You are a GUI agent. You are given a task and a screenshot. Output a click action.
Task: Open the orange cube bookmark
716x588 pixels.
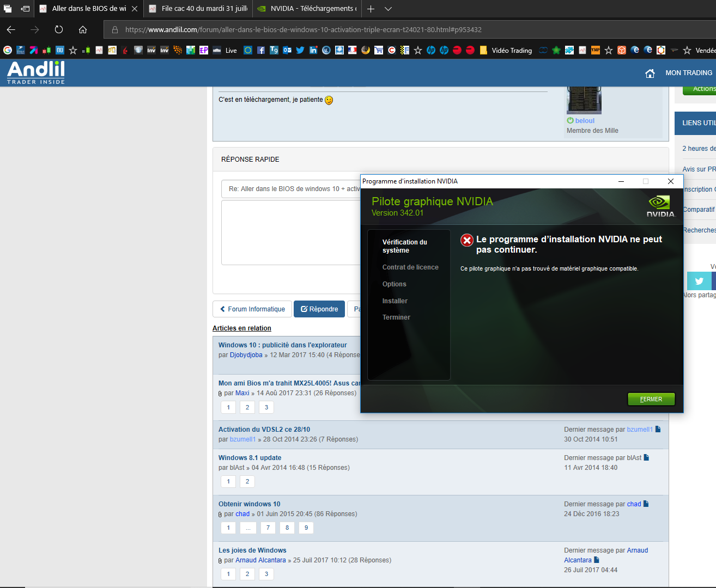click(622, 50)
